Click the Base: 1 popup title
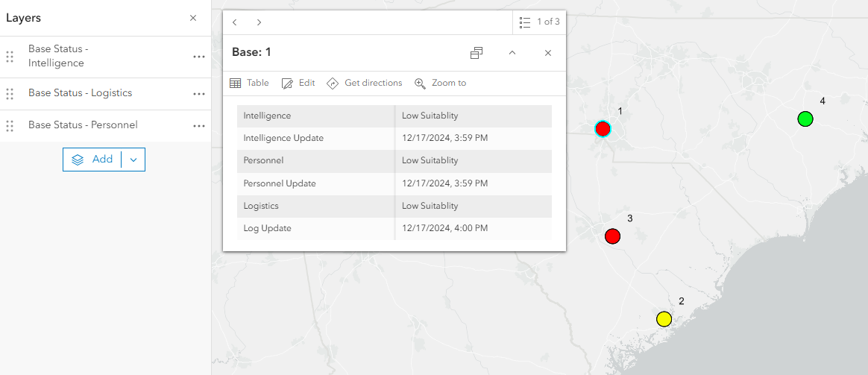The height and width of the screenshot is (375, 868). pyautogui.click(x=251, y=52)
